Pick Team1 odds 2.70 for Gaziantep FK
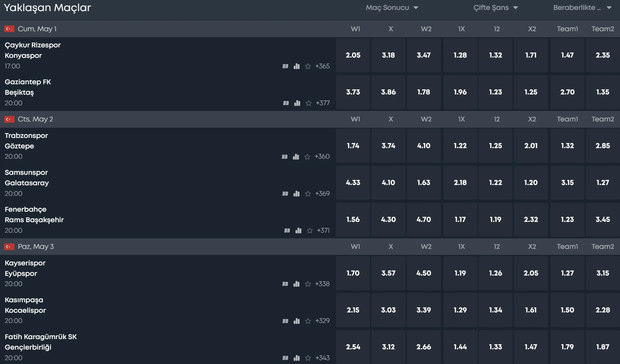 pos(568,92)
